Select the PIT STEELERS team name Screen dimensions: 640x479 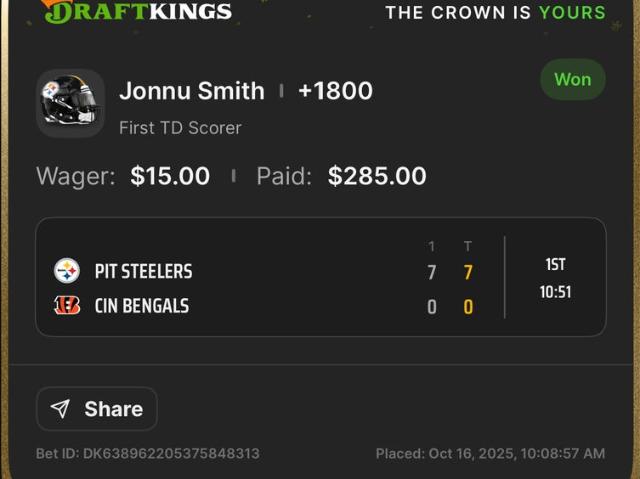click(x=143, y=271)
